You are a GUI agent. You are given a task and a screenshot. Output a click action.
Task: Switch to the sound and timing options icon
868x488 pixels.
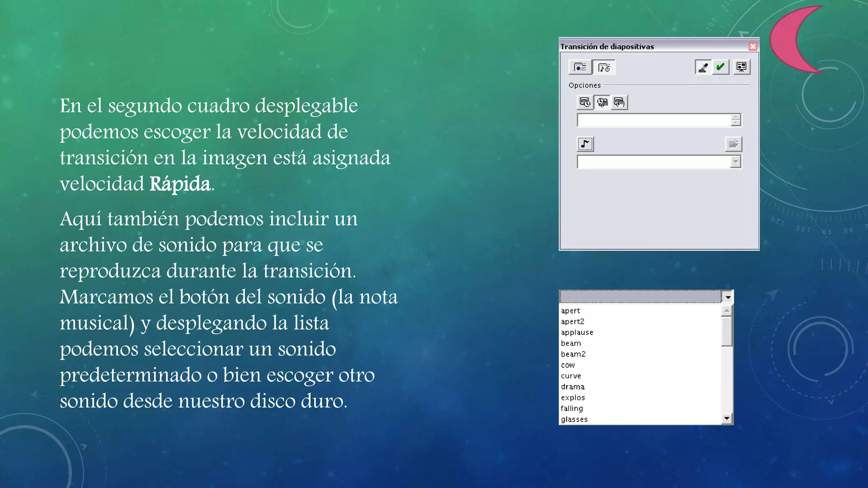point(604,67)
